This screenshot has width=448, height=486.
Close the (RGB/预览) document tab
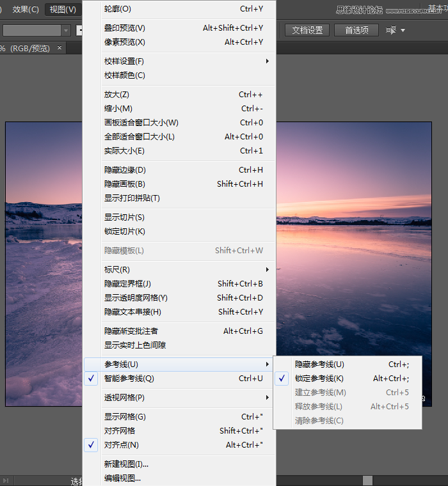click(60, 48)
